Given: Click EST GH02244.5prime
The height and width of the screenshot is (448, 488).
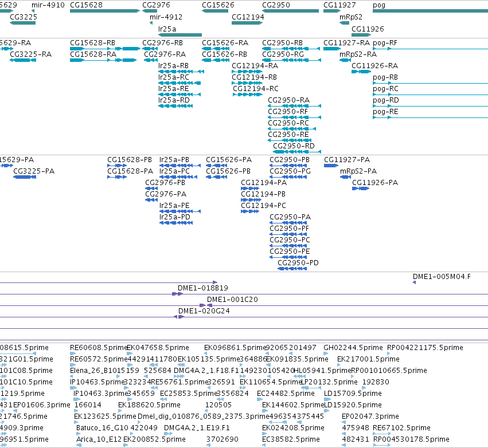Looking at the screenshot, I should [353, 348].
